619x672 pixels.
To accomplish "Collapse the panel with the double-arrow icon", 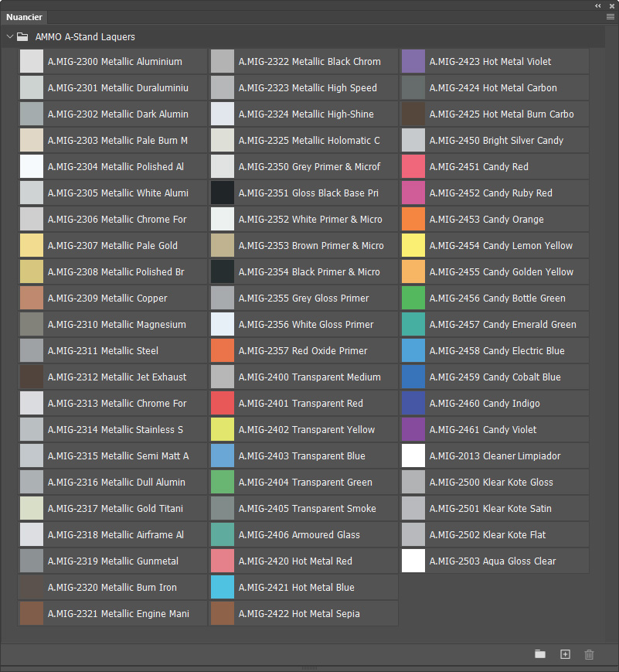I will tap(598, 5).
